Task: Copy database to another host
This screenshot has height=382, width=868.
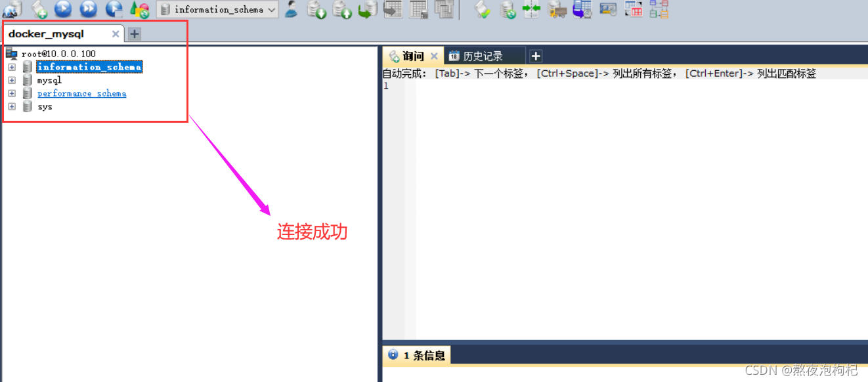Action: click(x=557, y=9)
